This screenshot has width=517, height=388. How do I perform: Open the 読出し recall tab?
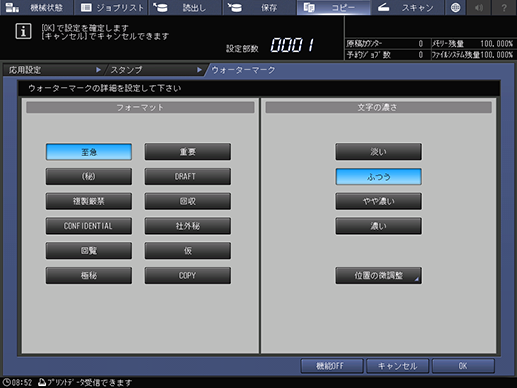185,7
